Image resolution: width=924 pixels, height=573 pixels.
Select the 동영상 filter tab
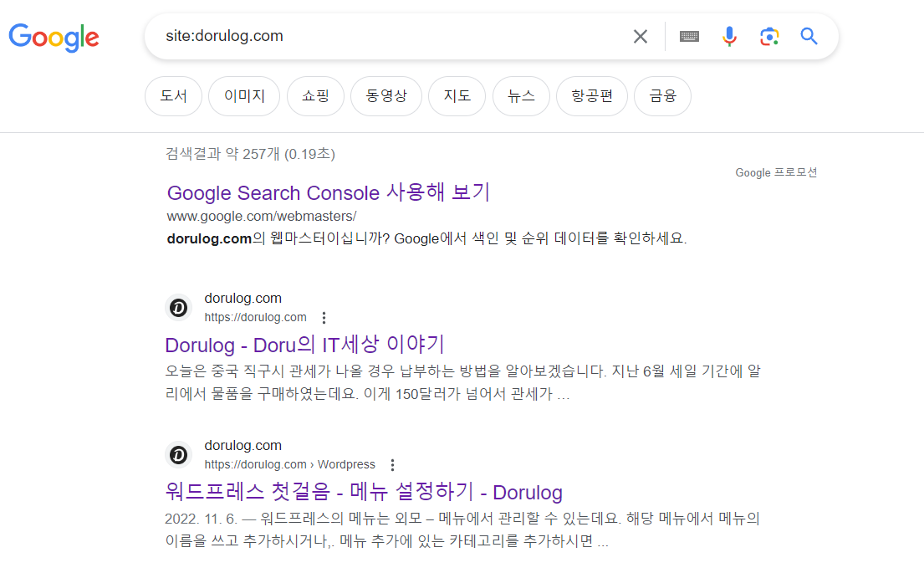tap(386, 96)
